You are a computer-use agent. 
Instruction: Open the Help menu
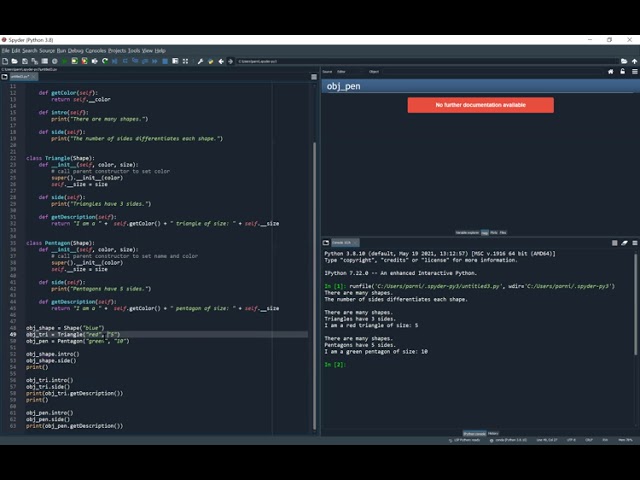pyautogui.click(x=160, y=51)
